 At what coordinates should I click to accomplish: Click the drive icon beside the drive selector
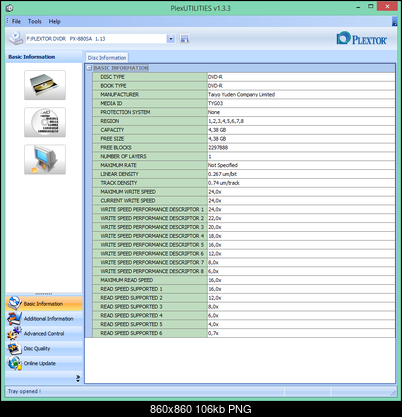[15, 38]
